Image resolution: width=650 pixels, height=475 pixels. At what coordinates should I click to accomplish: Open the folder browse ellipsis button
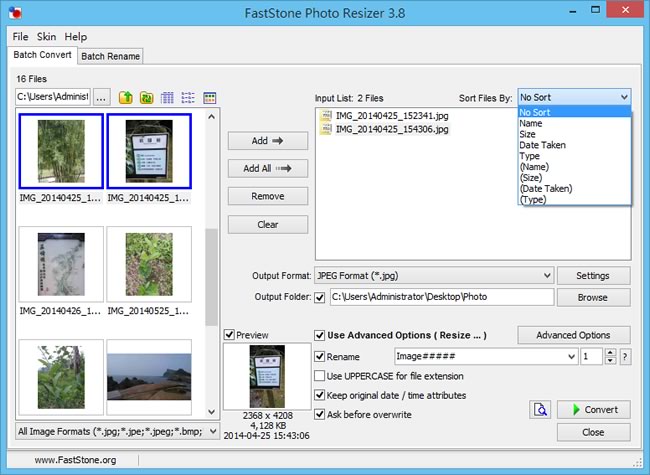tap(101, 97)
